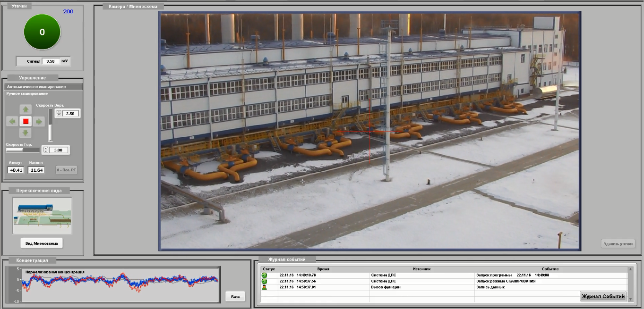Click the vertical speed slider

point(50,125)
